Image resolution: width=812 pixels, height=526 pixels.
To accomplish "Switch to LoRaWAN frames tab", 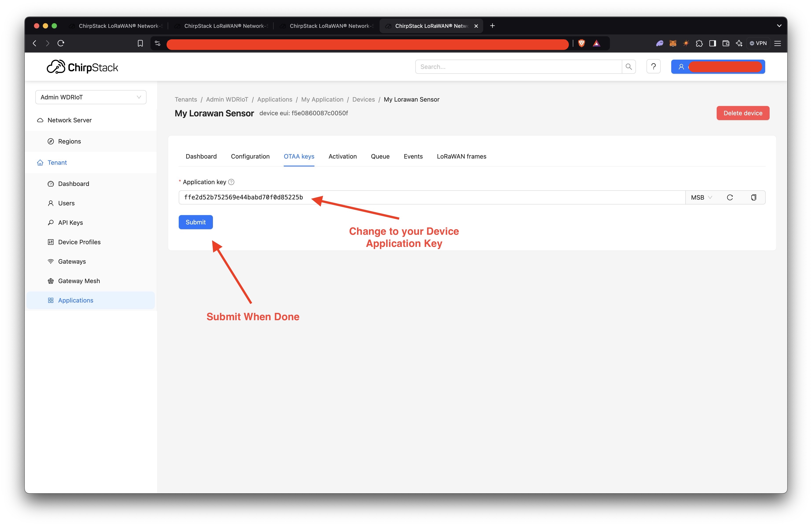I will tap(462, 156).
